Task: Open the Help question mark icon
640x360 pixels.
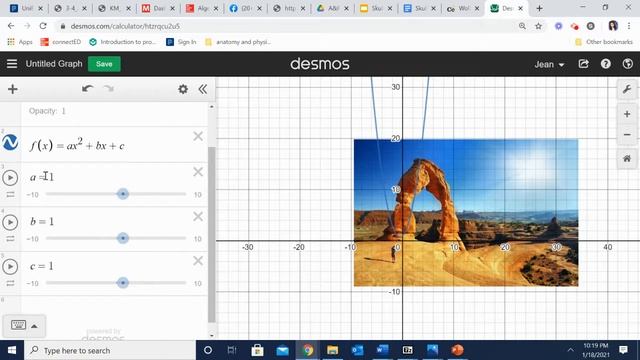Action: point(606,64)
